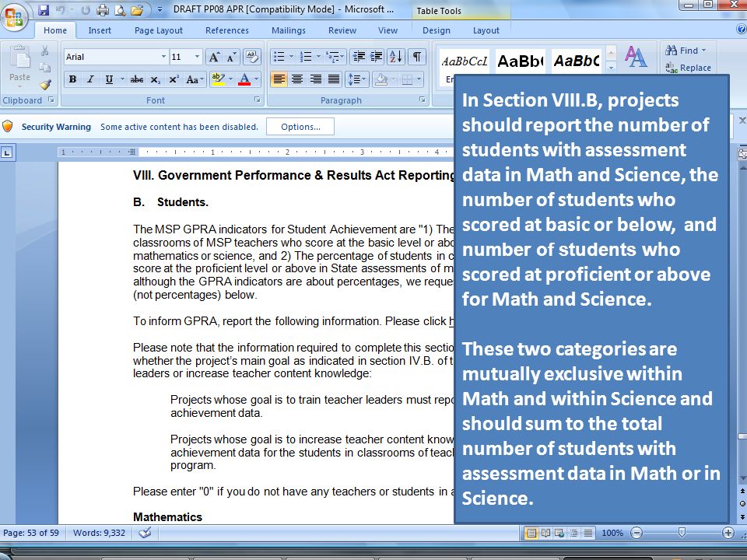Switch to the References tab

[x=227, y=30]
